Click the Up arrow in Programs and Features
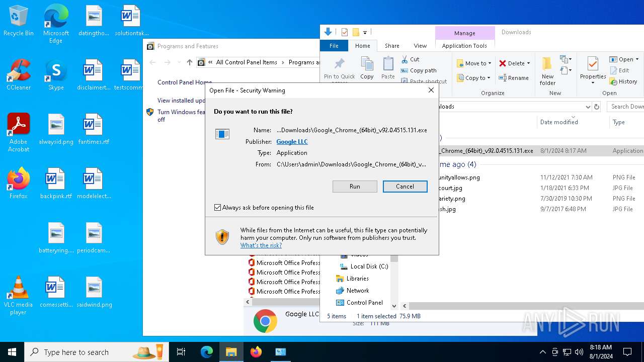 point(189,62)
